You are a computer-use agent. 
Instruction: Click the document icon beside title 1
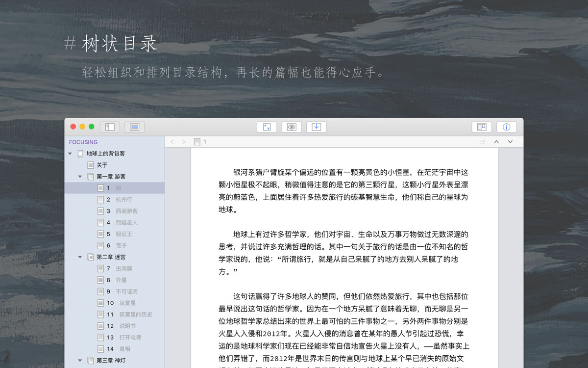197,142
